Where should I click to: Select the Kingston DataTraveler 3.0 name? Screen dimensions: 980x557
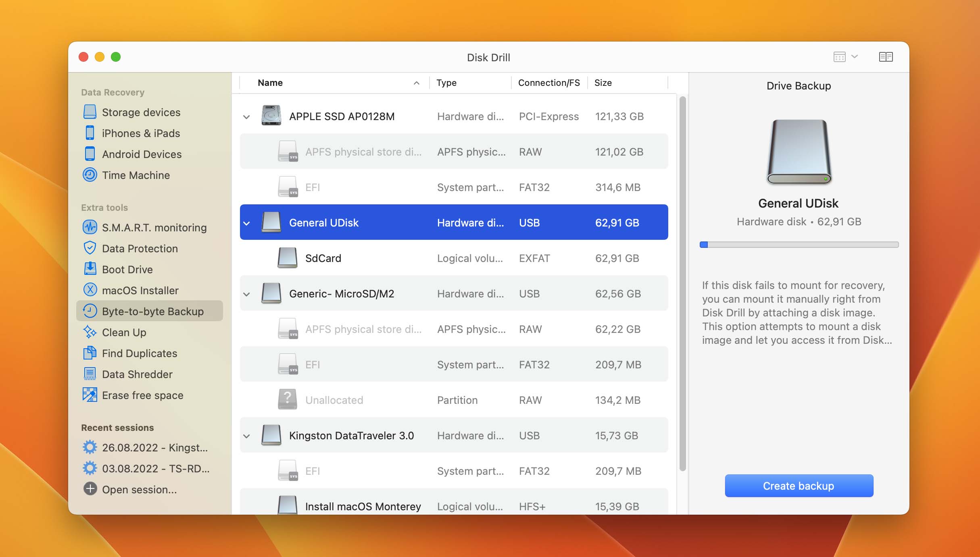tap(351, 435)
